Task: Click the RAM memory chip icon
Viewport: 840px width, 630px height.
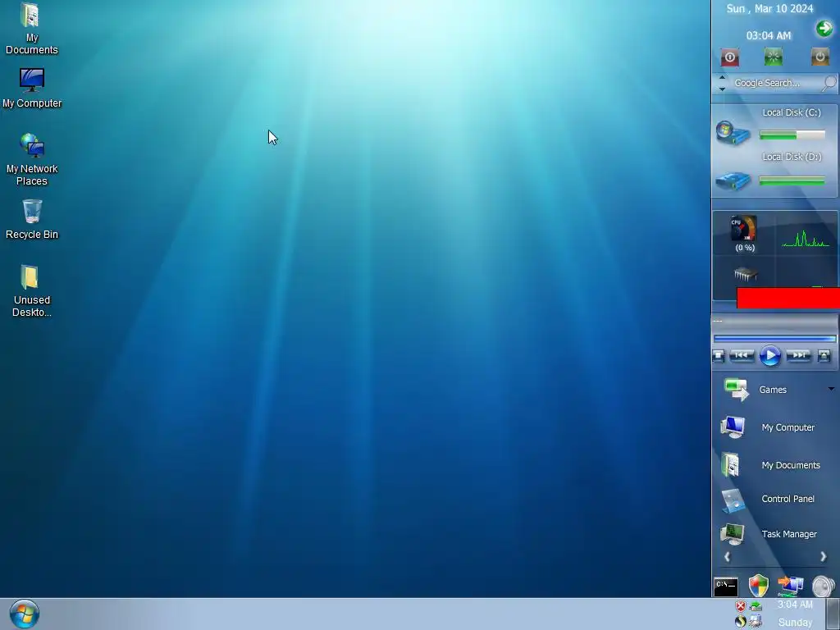Action: point(745,274)
